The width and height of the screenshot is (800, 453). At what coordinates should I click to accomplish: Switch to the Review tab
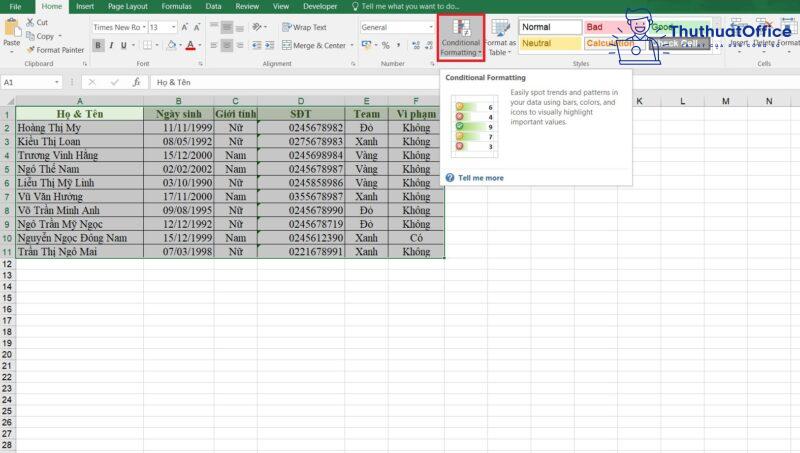pos(247,7)
